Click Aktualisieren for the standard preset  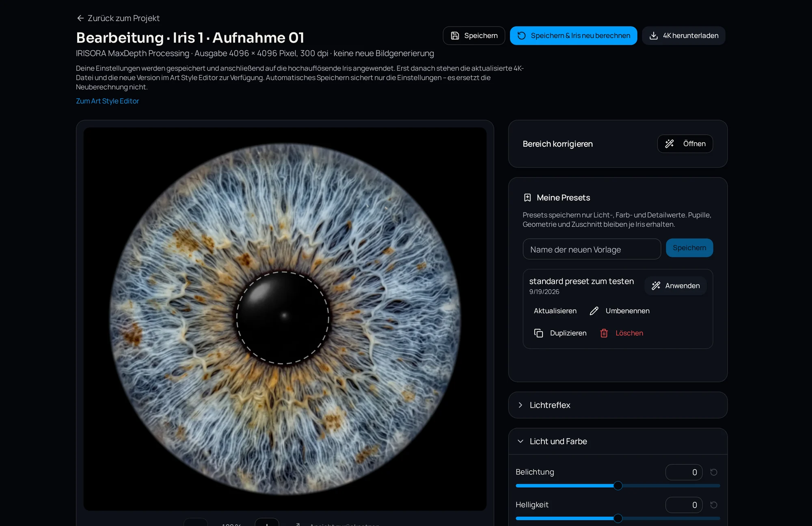(555, 311)
